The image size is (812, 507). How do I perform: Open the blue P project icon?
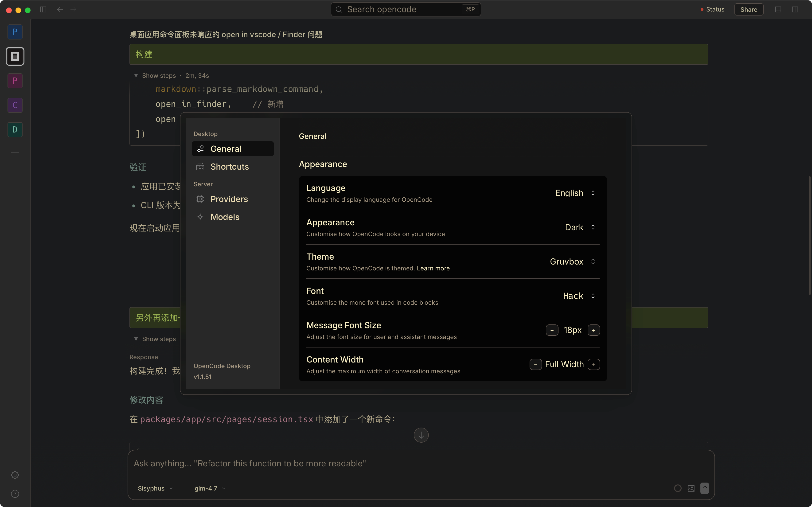click(x=15, y=32)
